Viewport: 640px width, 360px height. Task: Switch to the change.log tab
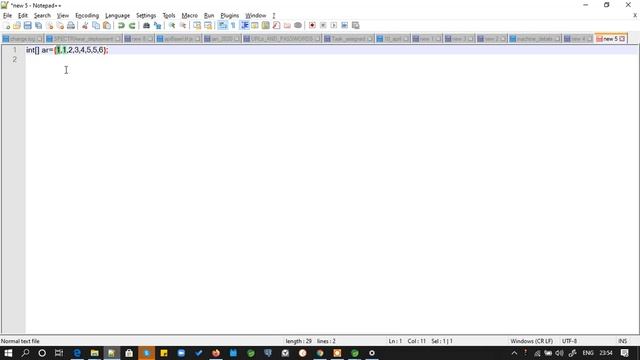click(x=22, y=39)
